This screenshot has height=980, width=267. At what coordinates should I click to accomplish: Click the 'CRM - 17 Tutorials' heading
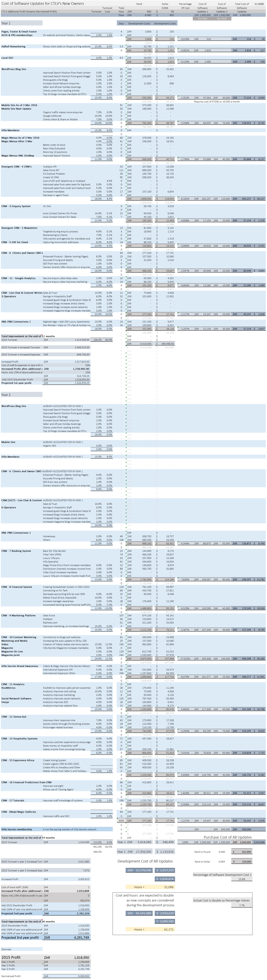point(13,800)
